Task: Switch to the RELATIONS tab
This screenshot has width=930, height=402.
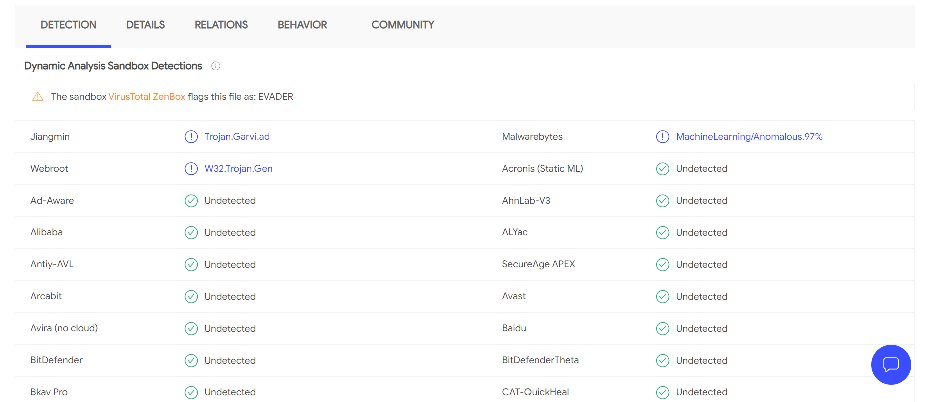Action: 221,25
